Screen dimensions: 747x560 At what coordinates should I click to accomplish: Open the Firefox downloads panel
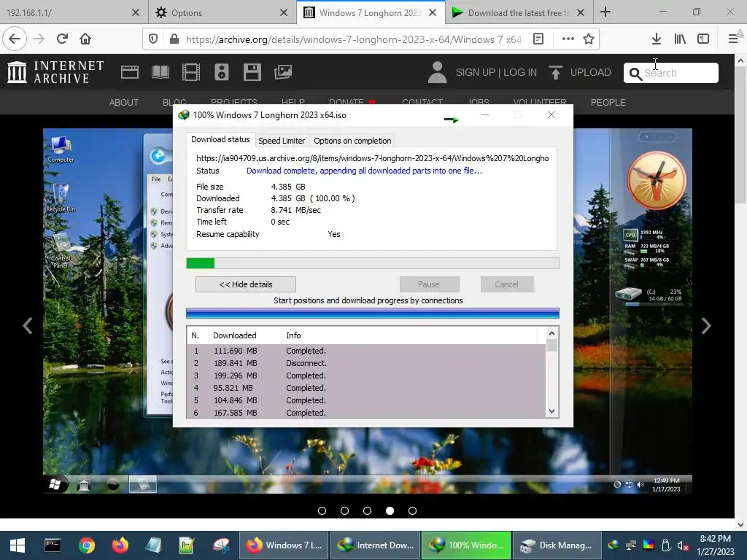657,39
